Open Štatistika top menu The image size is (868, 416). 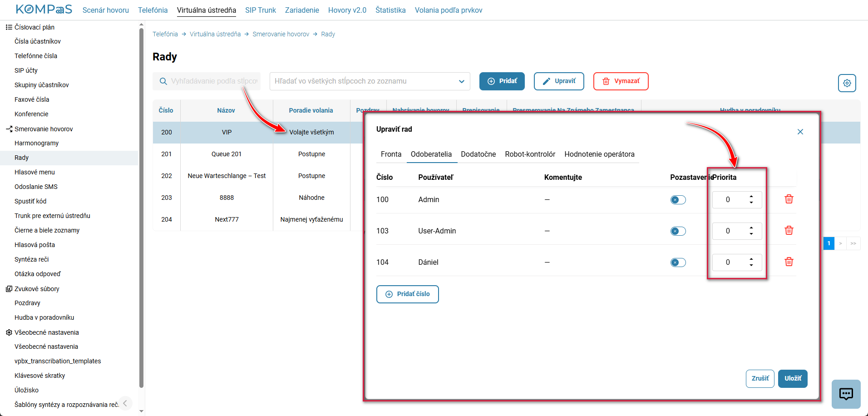390,10
